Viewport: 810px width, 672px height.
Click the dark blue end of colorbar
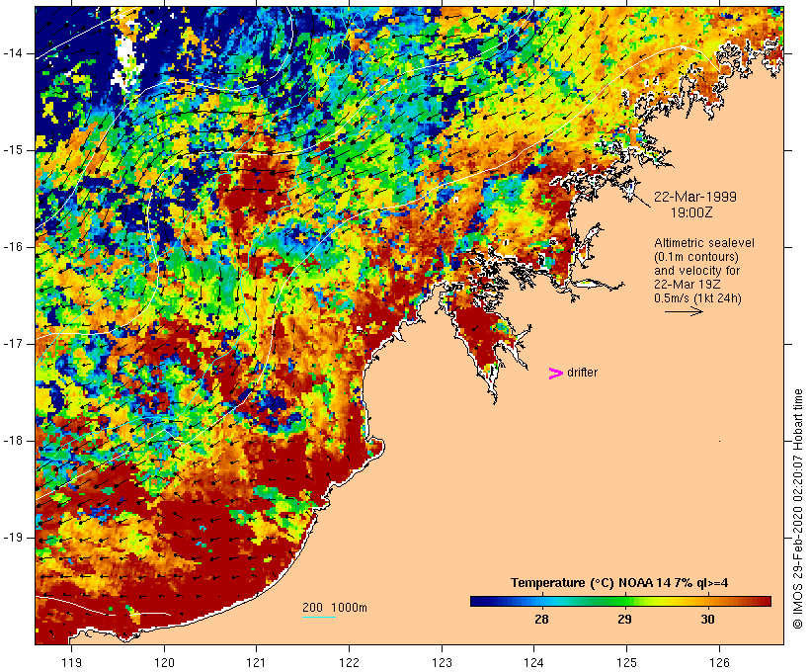[x=476, y=601]
